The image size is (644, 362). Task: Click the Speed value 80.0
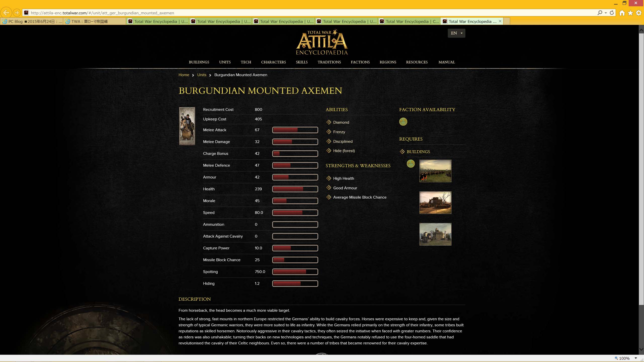pyautogui.click(x=259, y=213)
